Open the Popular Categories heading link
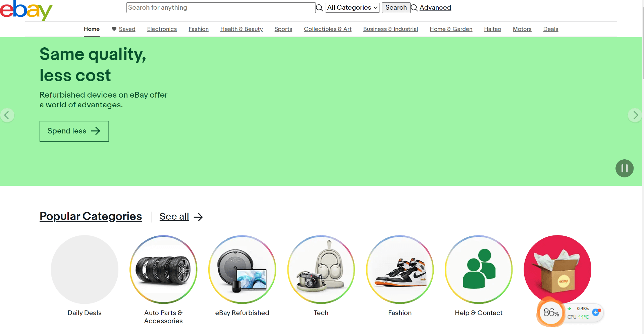Screen dimensions: 644x334 pyautogui.click(x=91, y=216)
